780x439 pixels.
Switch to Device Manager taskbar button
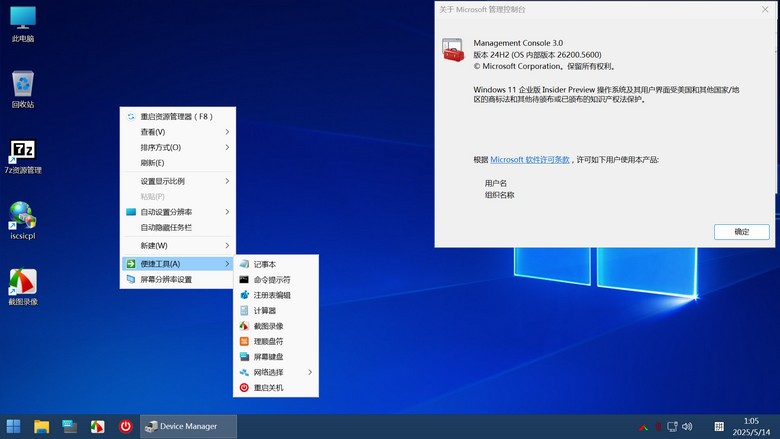coord(189,426)
